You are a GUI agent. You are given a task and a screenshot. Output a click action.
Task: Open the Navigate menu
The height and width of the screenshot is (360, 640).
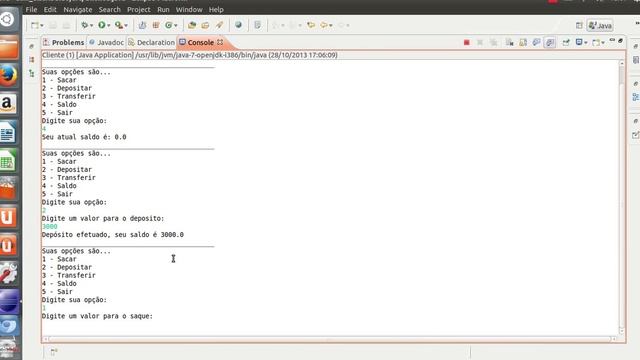point(78,9)
